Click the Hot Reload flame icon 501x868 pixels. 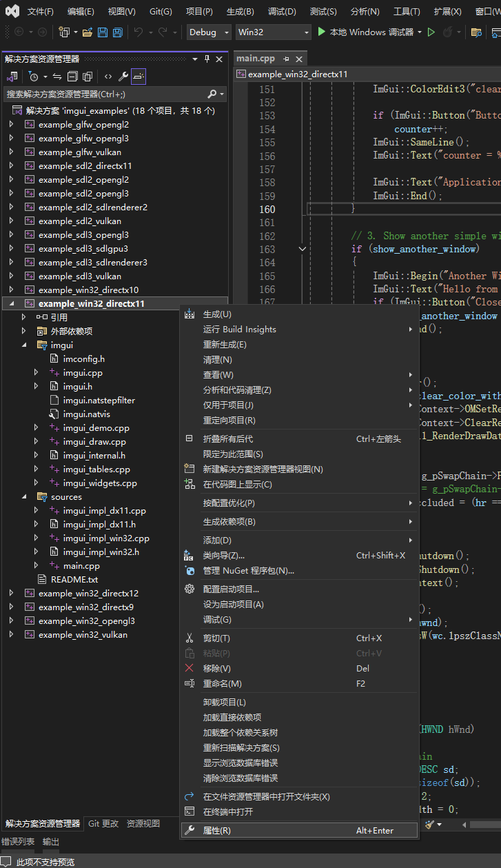point(448,32)
